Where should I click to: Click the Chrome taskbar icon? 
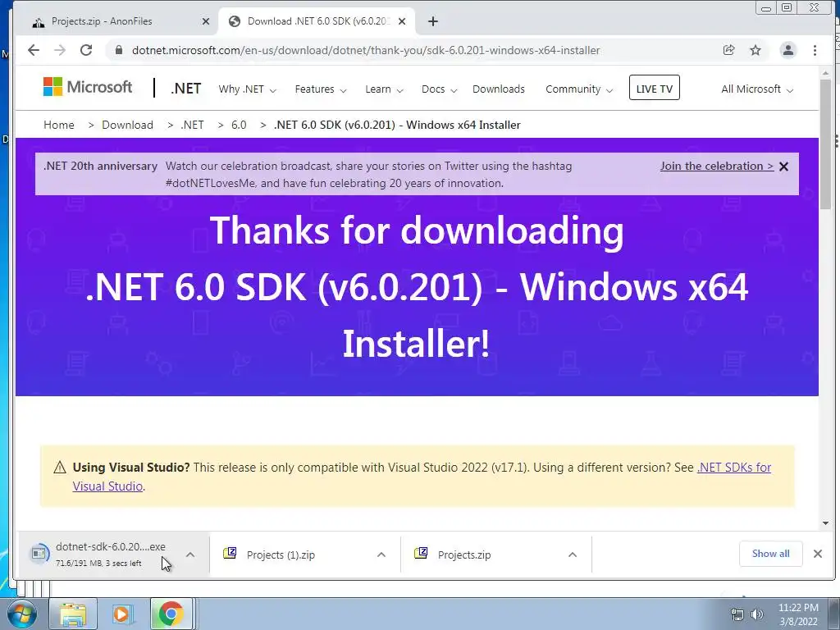coord(171,614)
